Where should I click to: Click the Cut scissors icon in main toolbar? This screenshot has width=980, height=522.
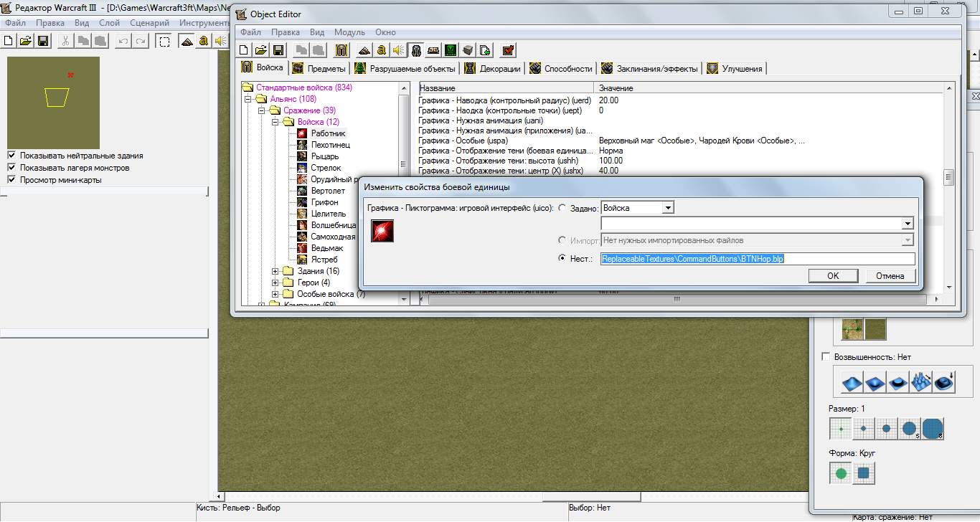(65, 41)
